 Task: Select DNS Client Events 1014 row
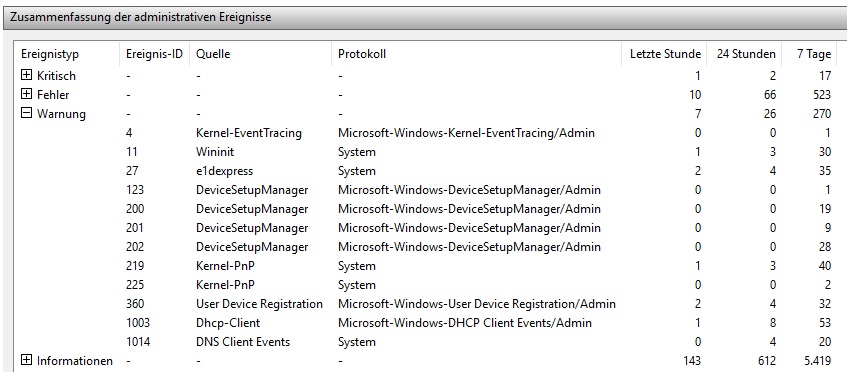tap(426, 341)
